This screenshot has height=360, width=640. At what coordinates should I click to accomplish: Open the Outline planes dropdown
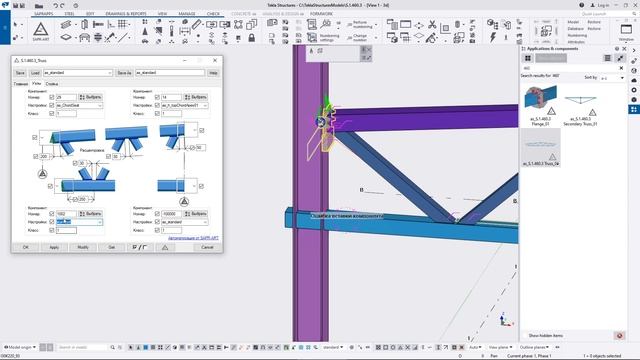534,347
